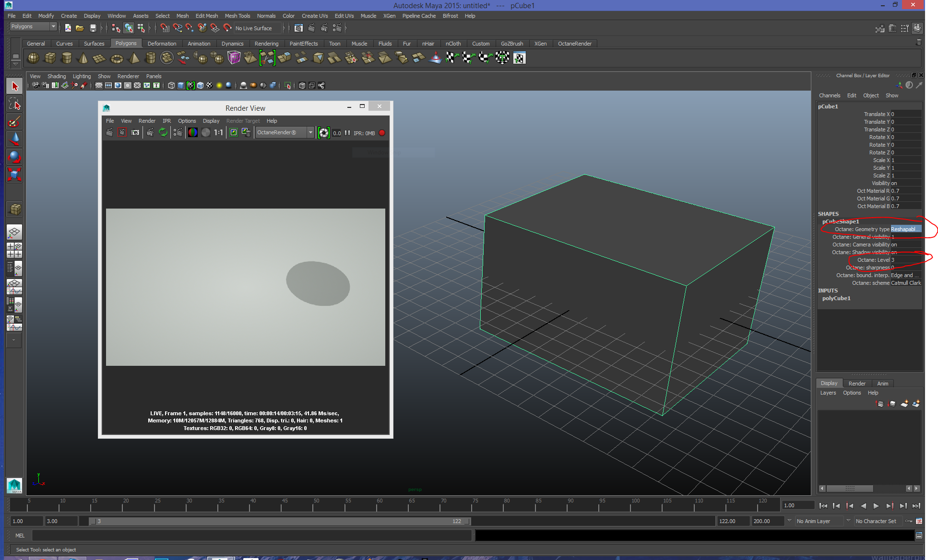
Task: Click the MEL command input field
Action: (x=251, y=536)
